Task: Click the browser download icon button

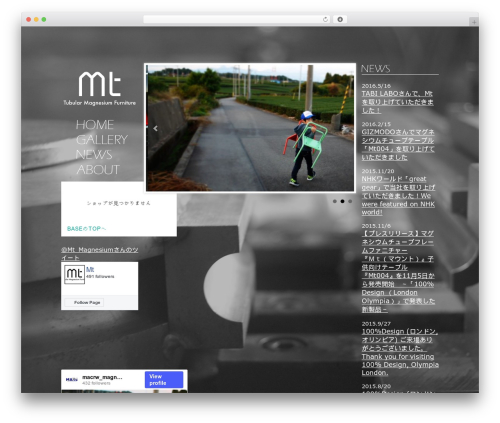Action: point(340,19)
